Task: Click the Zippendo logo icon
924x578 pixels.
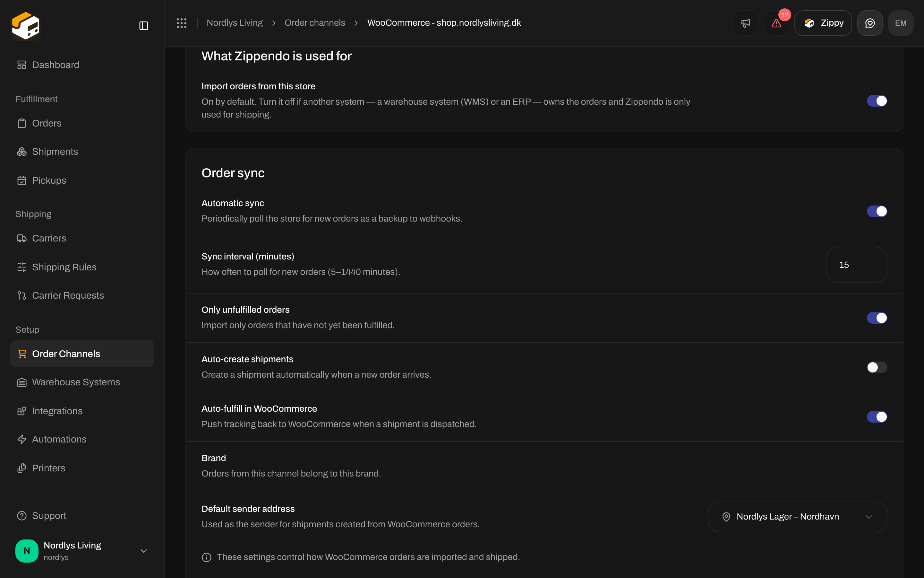Action: tap(26, 26)
